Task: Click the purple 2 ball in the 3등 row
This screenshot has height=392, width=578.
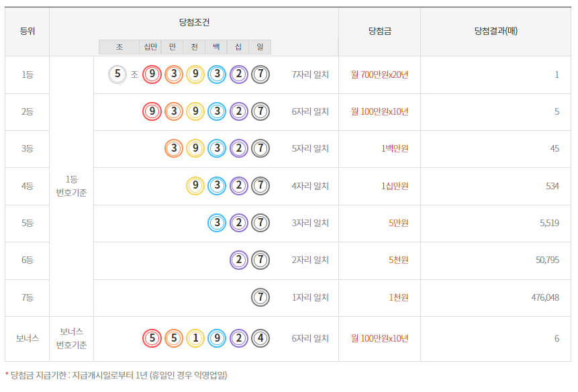Action: point(239,148)
